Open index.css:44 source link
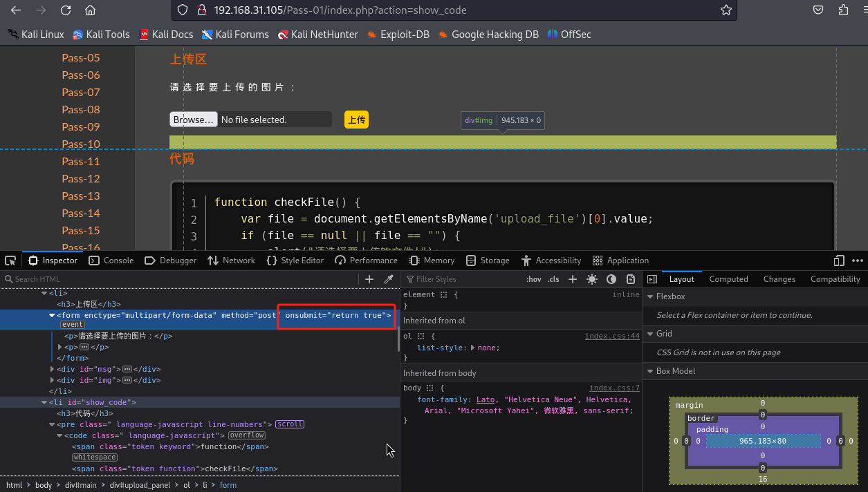 point(612,337)
